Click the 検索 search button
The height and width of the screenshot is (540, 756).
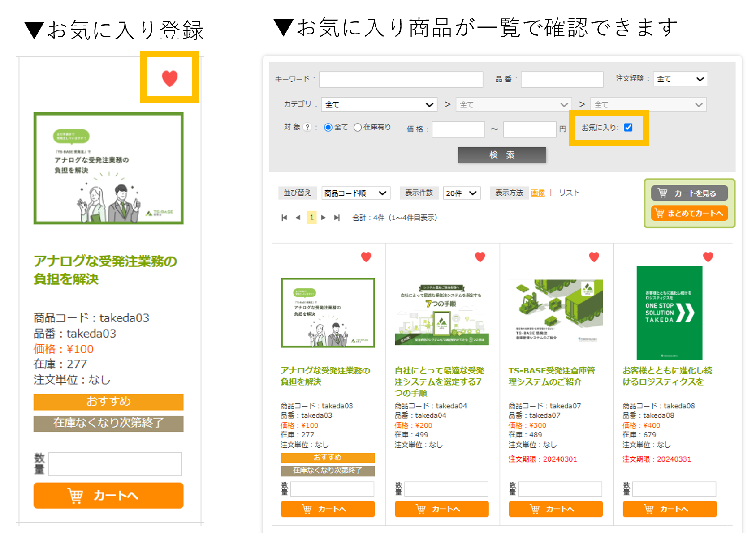pos(502,155)
